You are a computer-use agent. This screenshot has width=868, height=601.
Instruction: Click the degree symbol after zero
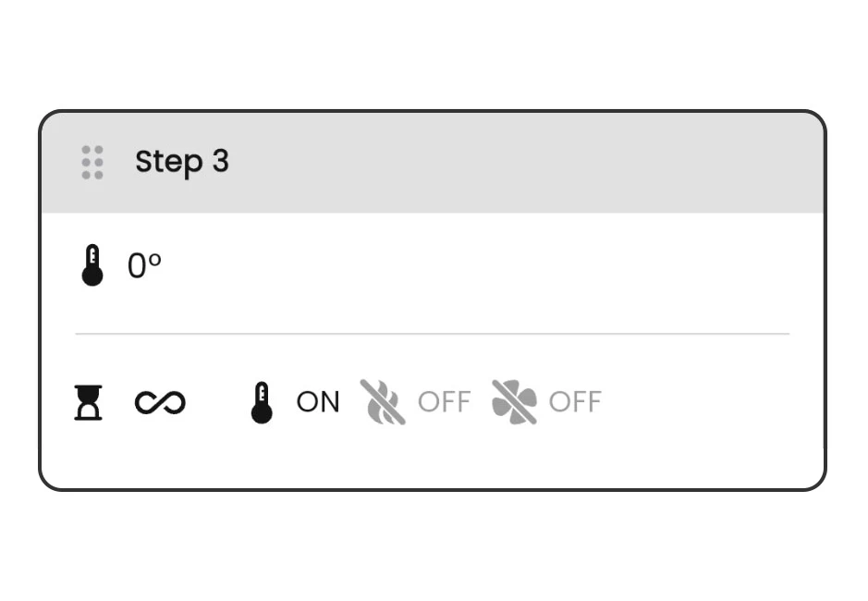pos(155,260)
